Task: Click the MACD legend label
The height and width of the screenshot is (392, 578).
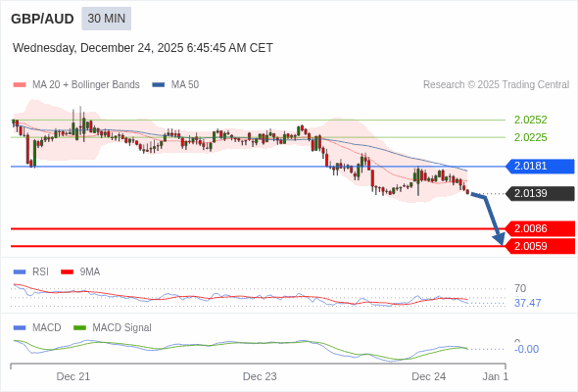Action: pyautogui.click(x=47, y=328)
